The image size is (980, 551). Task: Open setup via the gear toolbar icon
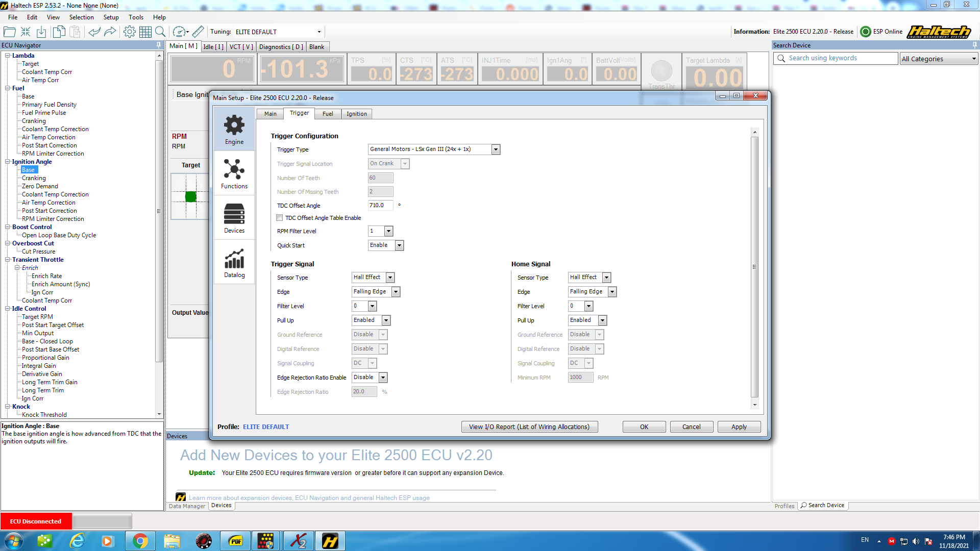tap(130, 32)
